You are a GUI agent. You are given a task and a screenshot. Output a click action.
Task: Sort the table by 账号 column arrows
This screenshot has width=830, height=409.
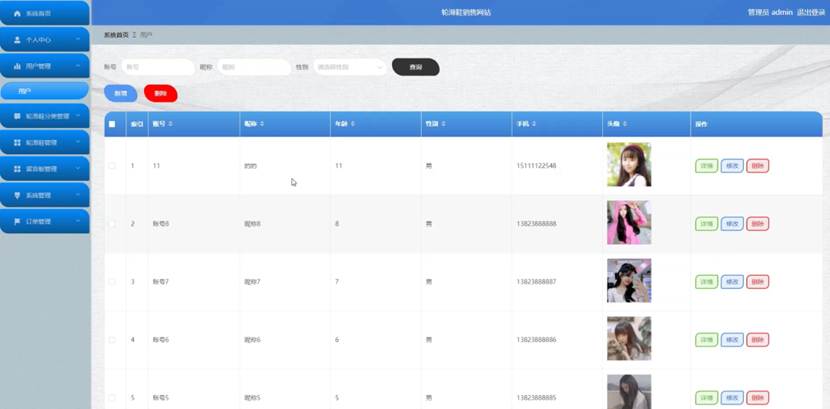(170, 124)
